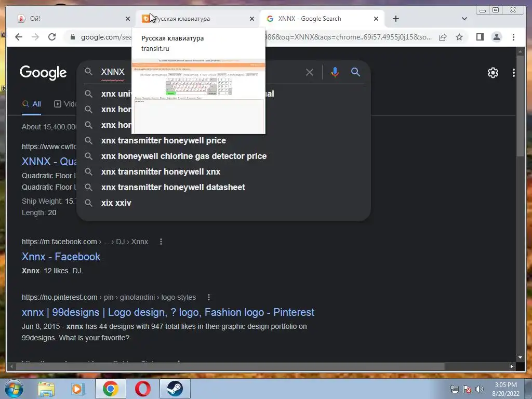Viewport: 532px width, 399px height.
Task: Open a new browser tab
Action: (x=395, y=19)
